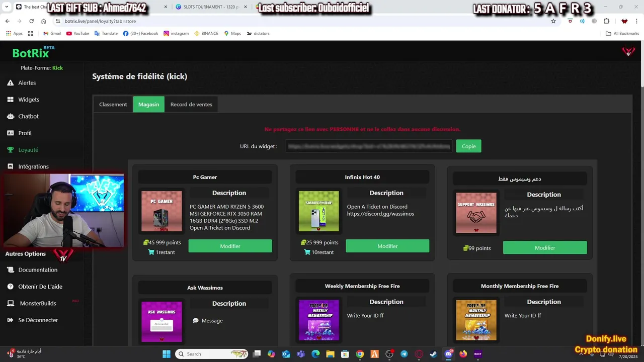The height and width of the screenshot is (362, 644).
Task: Open the Record de ventes tab
Action: [x=191, y=105]
